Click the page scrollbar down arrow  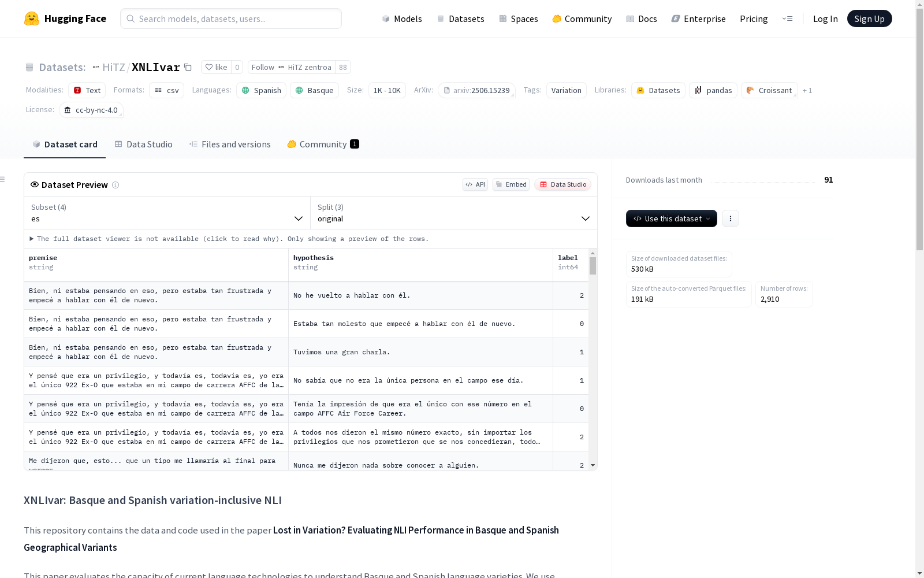coord(919,573)
